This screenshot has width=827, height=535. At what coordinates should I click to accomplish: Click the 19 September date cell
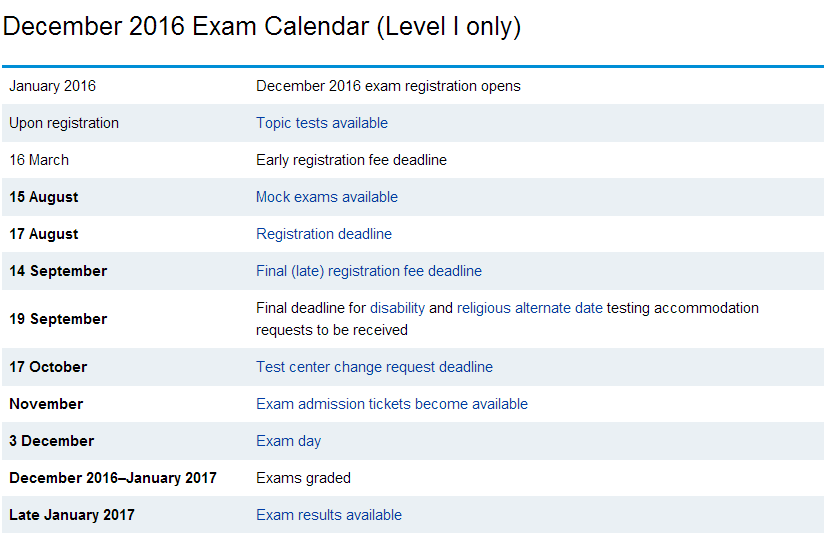click(x=58, y=319)
